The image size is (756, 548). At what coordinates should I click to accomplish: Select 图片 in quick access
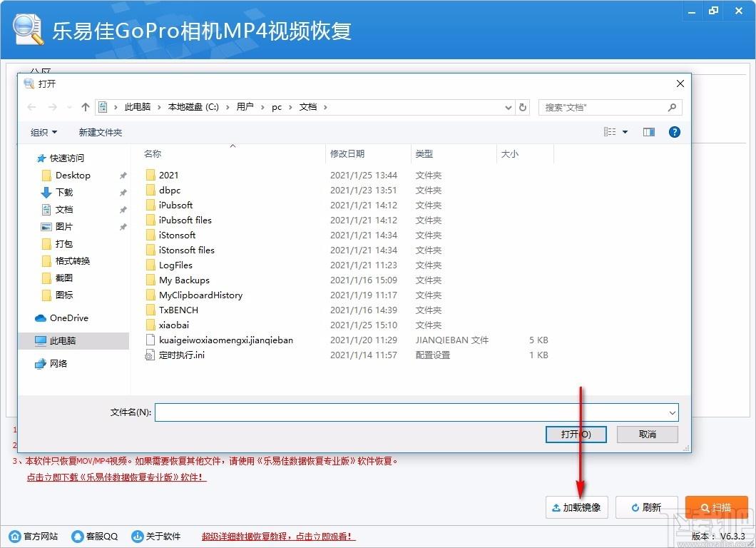(x=57, y=227)
